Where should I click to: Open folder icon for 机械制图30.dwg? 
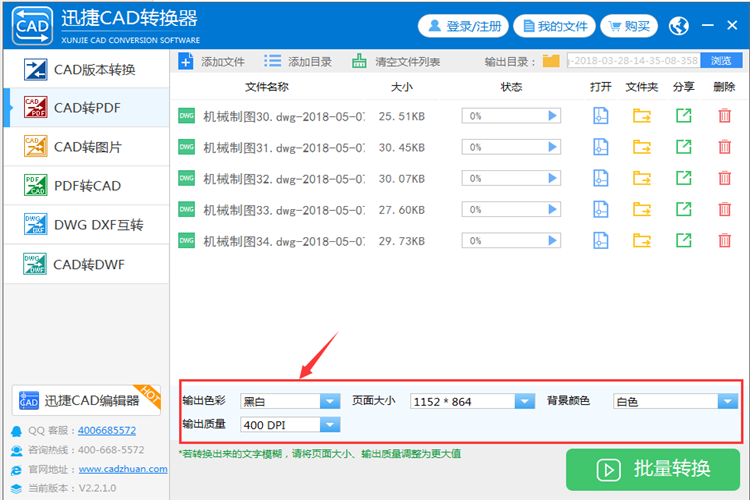coord(642,116)
